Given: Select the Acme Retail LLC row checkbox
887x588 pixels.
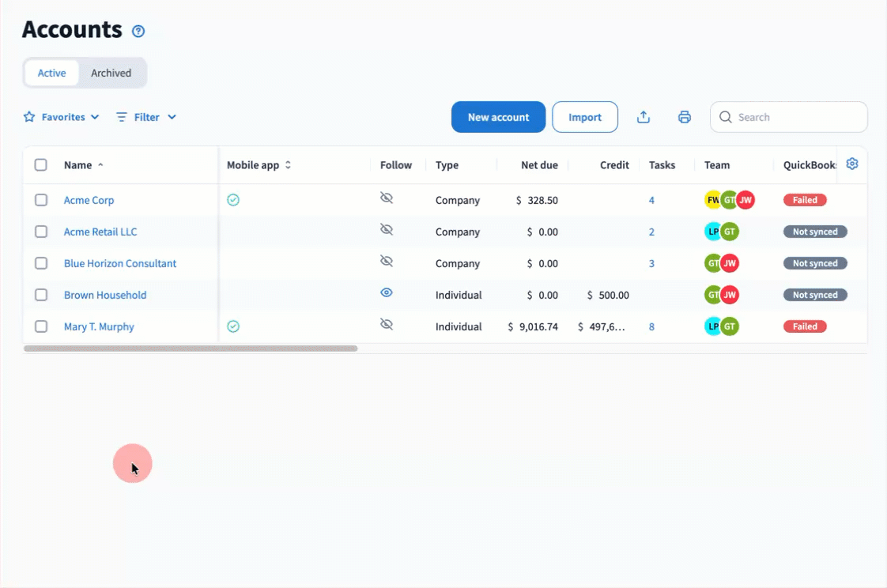Looking at the screenshot, I should point(41,232).
